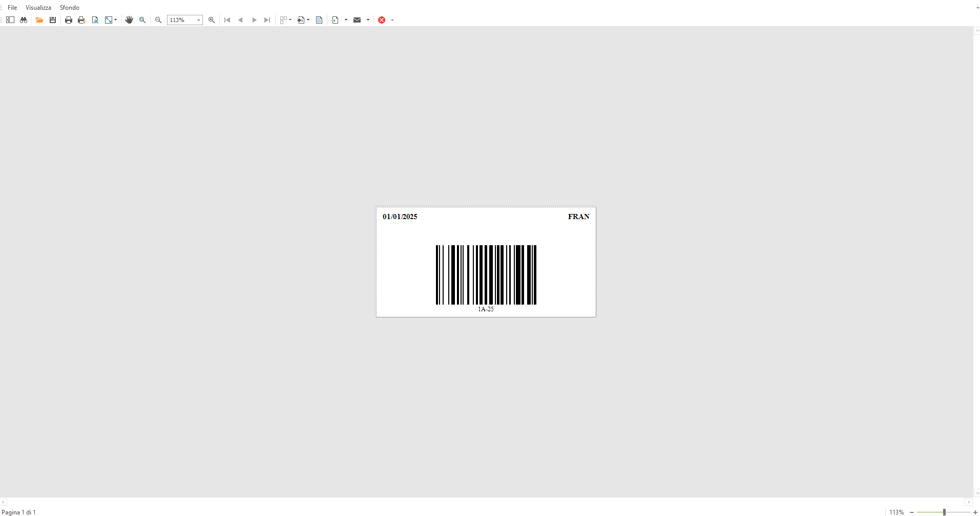Click the printer icon to print
This screenshot has height=516, width=980.
pyautogui.click(x=69, y=20)
